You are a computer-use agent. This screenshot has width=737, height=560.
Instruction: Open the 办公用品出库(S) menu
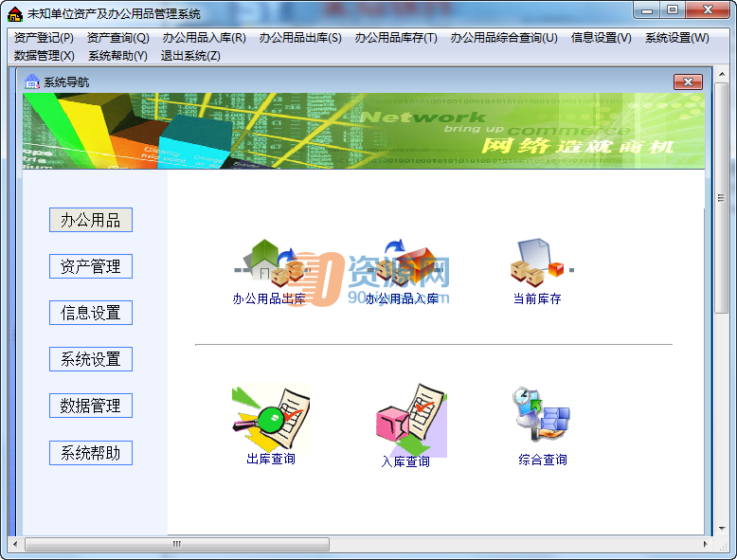click(300, 38)
